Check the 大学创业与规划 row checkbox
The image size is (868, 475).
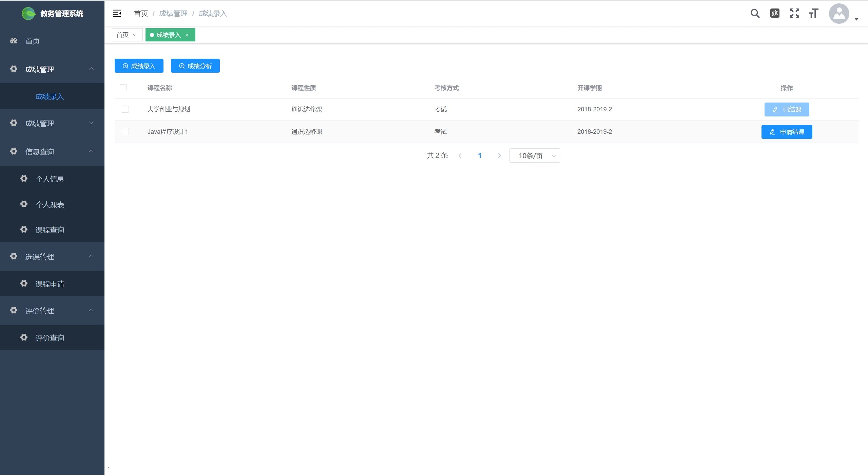125,109
